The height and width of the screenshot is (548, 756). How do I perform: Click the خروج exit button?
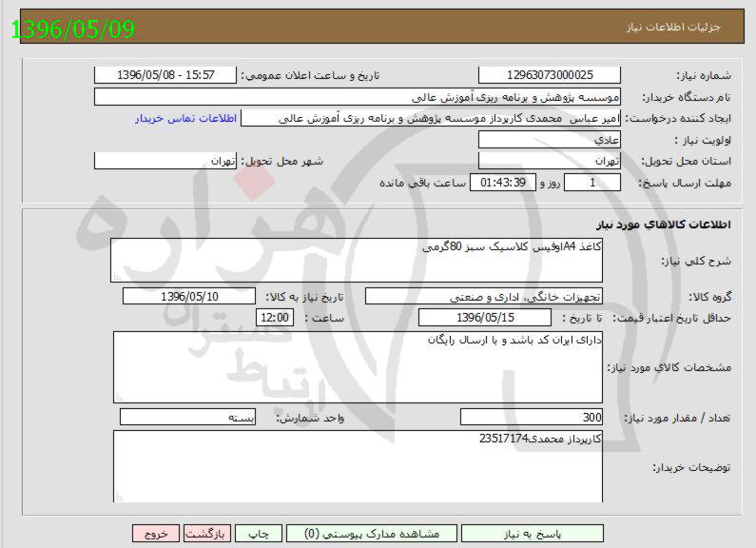pyautogui.click(x=156, y=534)
